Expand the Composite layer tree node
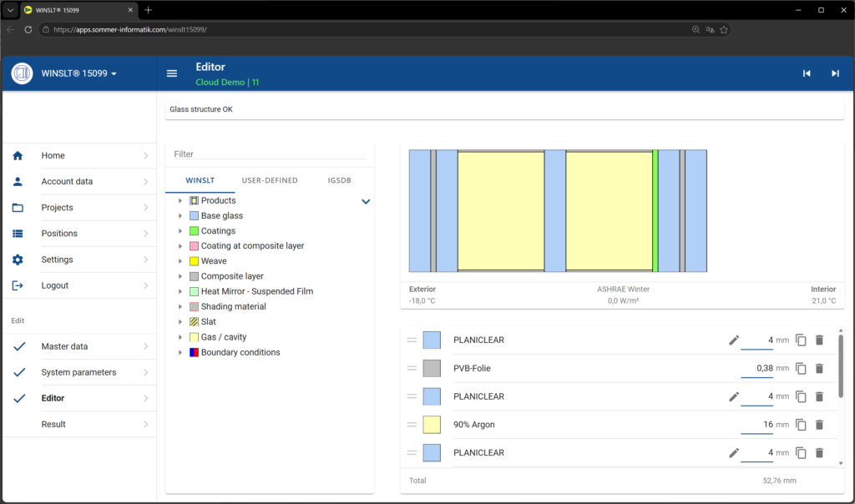Image resolution: width=855 pixels, height=504 pixels. click(180, 276)
